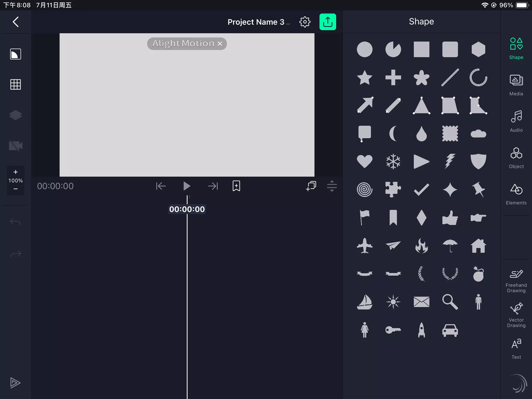Add the snowflake shape
Image resolution: width=532 pixels, height=399 pixels.
[x=393, y=161]
